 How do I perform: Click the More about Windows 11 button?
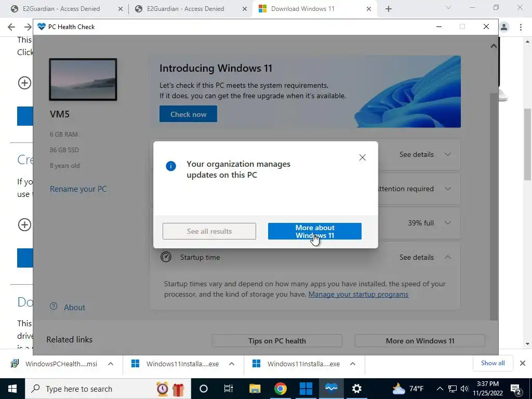pos(314,231)
